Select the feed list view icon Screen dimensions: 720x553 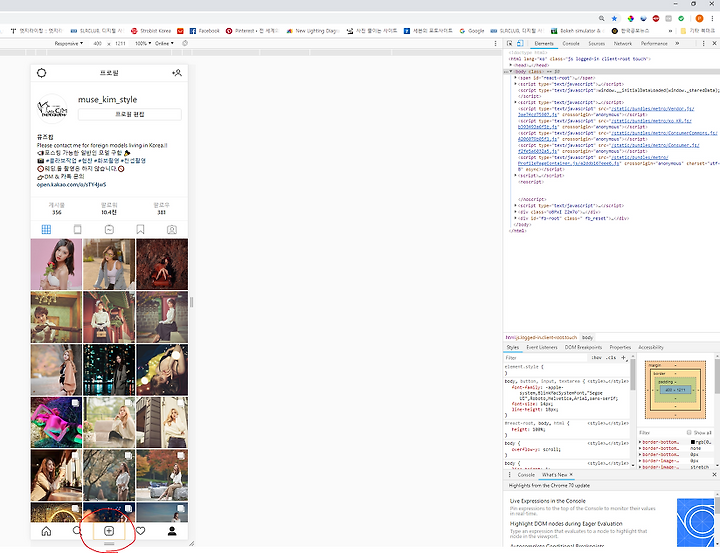pyautogui.click(x=78, y=230)
